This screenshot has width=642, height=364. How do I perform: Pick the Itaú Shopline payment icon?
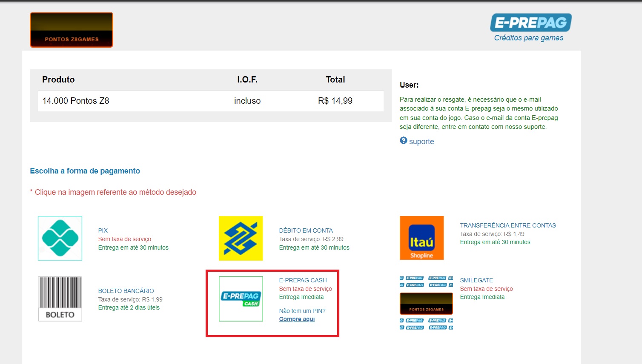pos(422,238)
